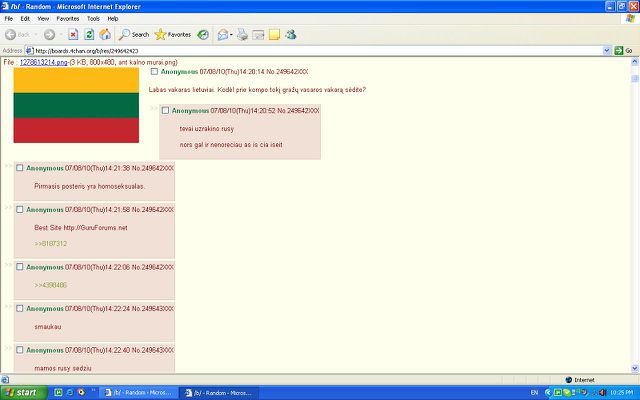Tick checkbox next to first post at 14:20:14
Image resolution: width=640 pixels, height=400 pixels.
154,72
